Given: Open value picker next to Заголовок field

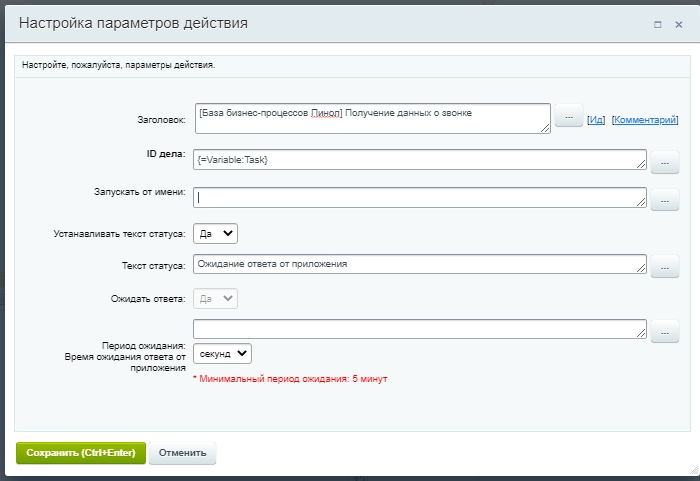Looking at the screenshot, I should click(568, 118).
